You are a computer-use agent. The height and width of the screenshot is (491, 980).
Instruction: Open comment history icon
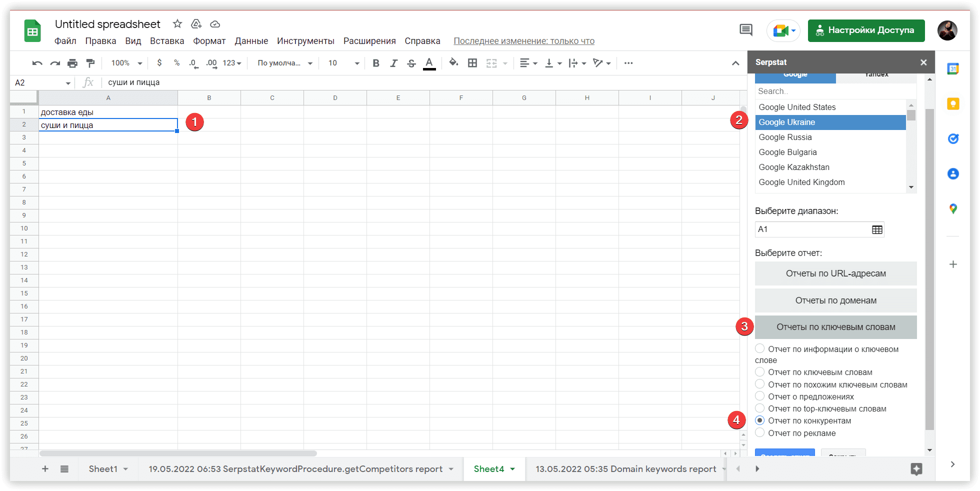[x=745, y=30]
